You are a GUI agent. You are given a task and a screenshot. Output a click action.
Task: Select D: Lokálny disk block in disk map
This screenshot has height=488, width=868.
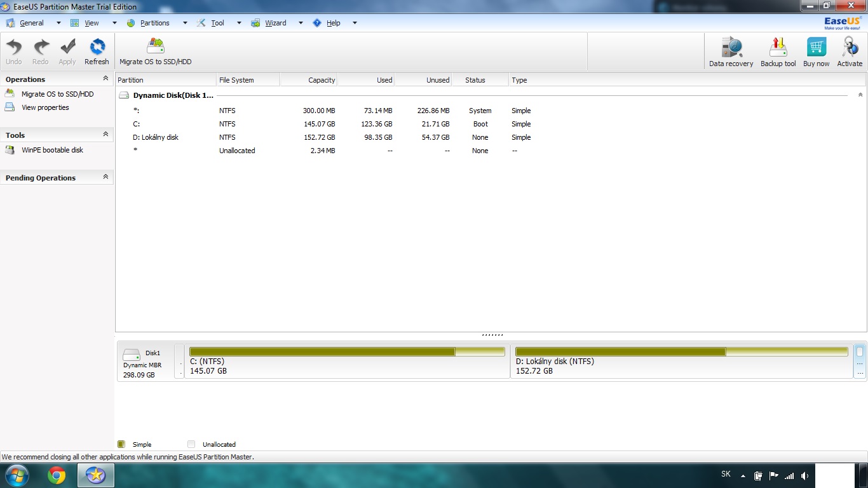[x=681, y=362]
